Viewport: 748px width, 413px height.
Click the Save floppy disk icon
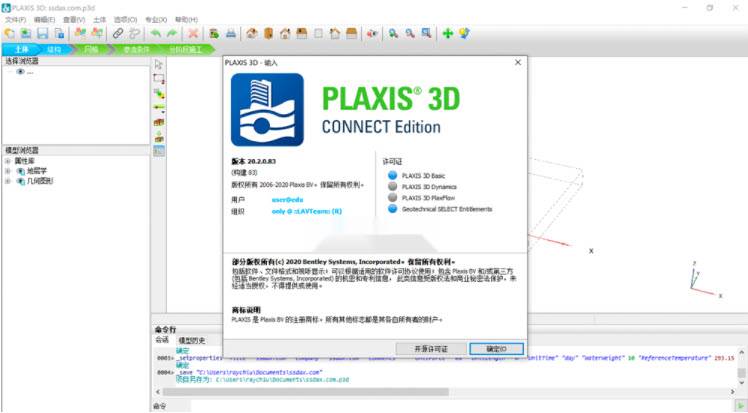click(x=42, y=33)
